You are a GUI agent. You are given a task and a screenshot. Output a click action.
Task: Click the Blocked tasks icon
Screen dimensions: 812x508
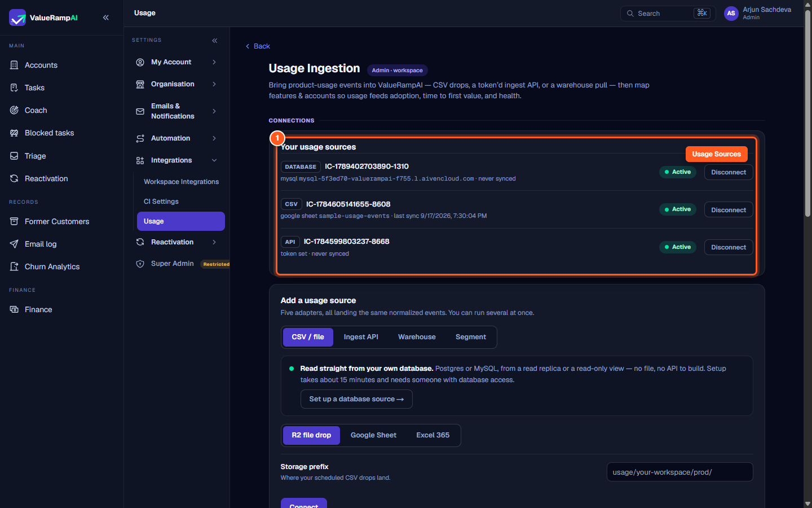tap(14, 133)
